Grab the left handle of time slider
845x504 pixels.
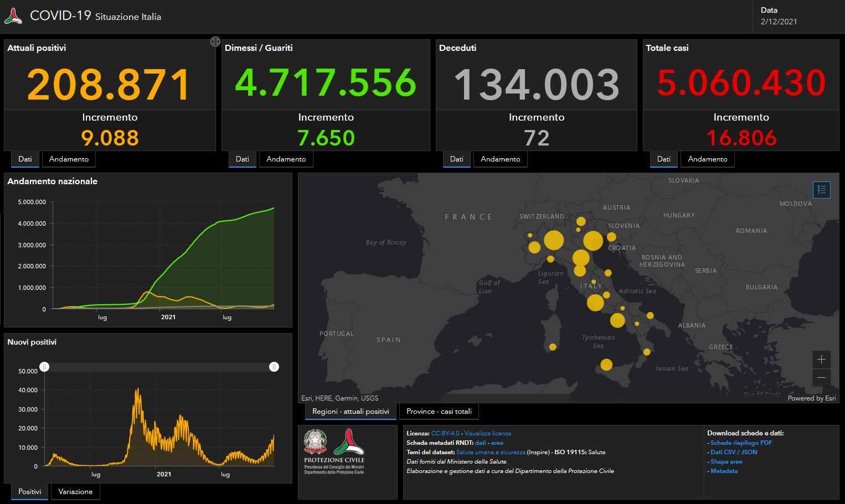[x=44, y=367]
